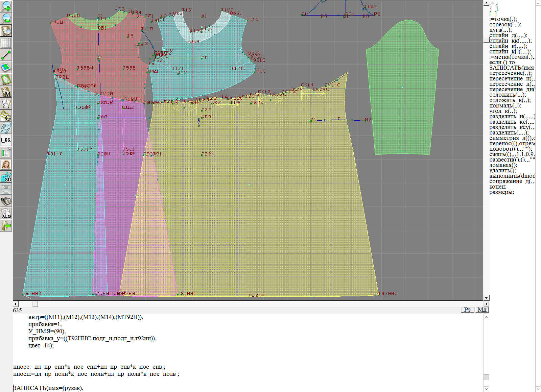
Task: Open the 3D puzzle view icon
Action: (6, 177)
